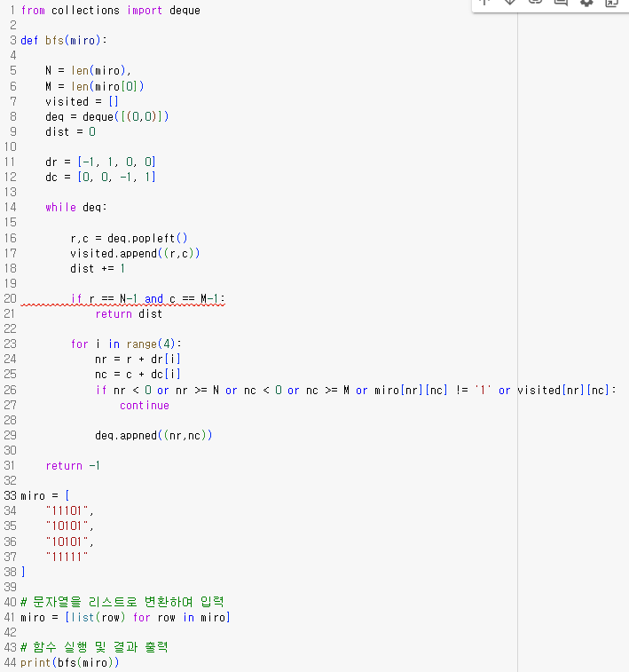The height and width of the screenshot is (672, 629).
Task: Click 'visited[nr][nc]' at end of line 26
Action: point(562,390)
